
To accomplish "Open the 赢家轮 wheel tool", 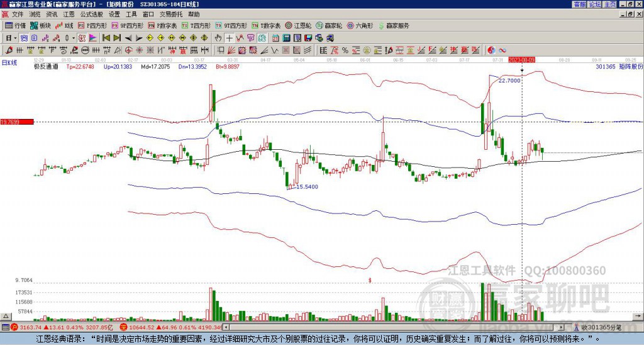I will click(329, 25).
